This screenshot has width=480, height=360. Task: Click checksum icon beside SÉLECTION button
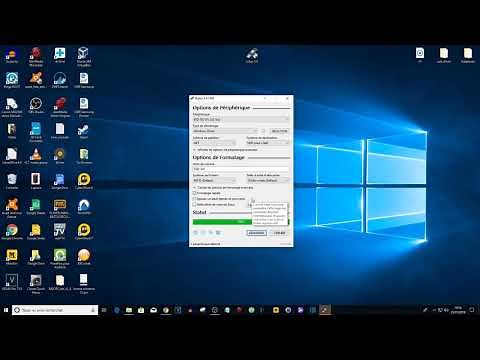(263, 131)
